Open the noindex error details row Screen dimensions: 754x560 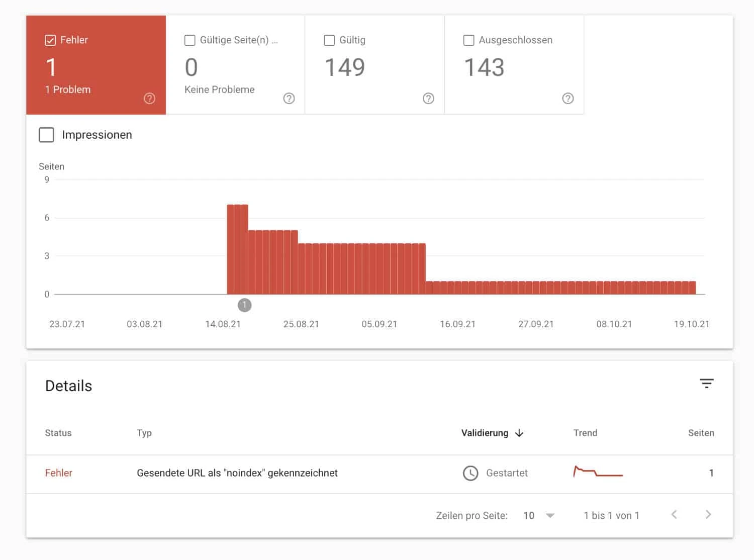237,473
